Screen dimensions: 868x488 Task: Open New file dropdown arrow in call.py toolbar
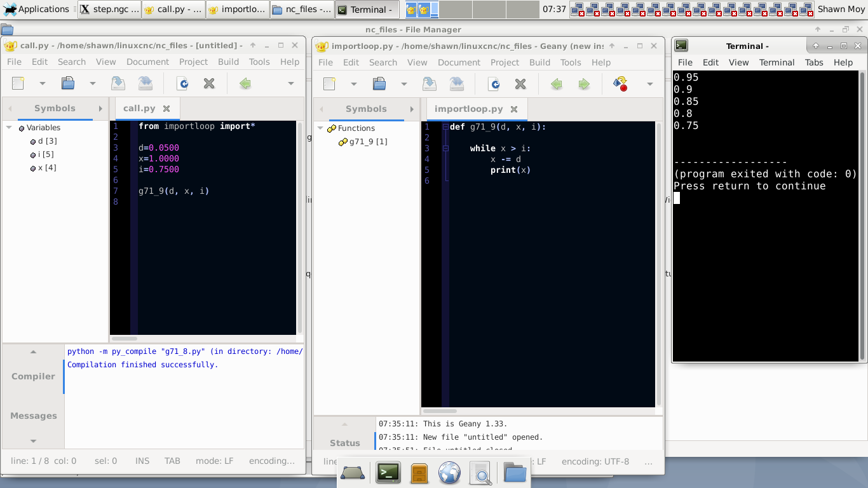pyautogui.click(x=43, y=83)
